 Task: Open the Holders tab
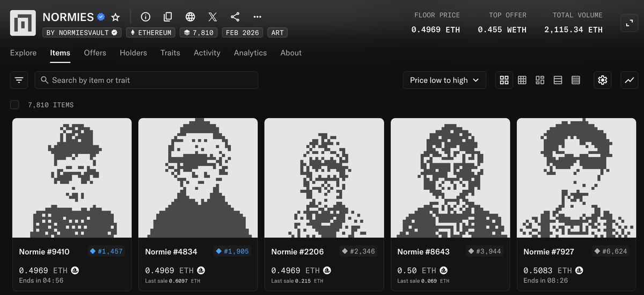(133, 53)
